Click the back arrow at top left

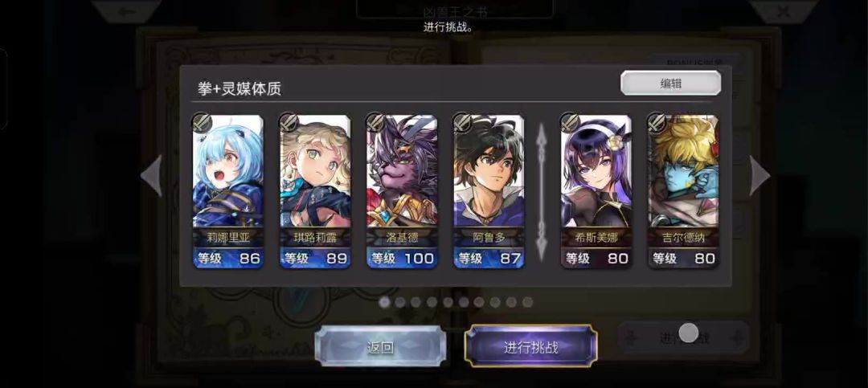pos(125,11)
